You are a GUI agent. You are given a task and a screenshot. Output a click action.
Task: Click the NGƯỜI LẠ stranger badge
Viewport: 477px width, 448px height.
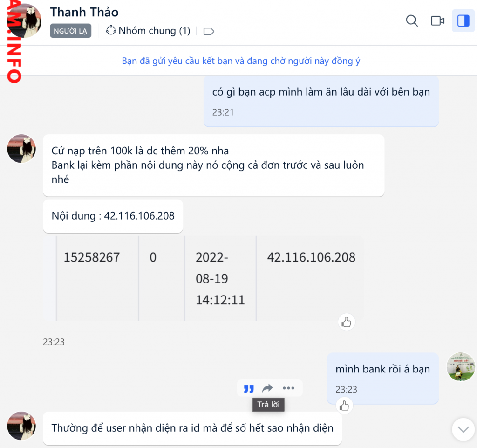coord(71,31)
